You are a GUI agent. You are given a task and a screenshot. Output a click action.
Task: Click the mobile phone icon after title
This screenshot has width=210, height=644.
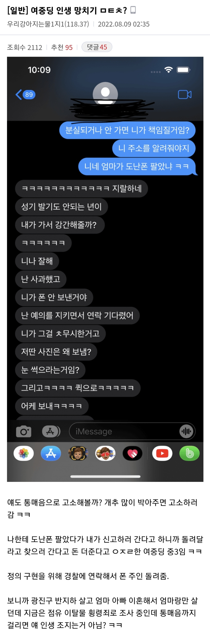pyautogui.click(x=133, y=10)
